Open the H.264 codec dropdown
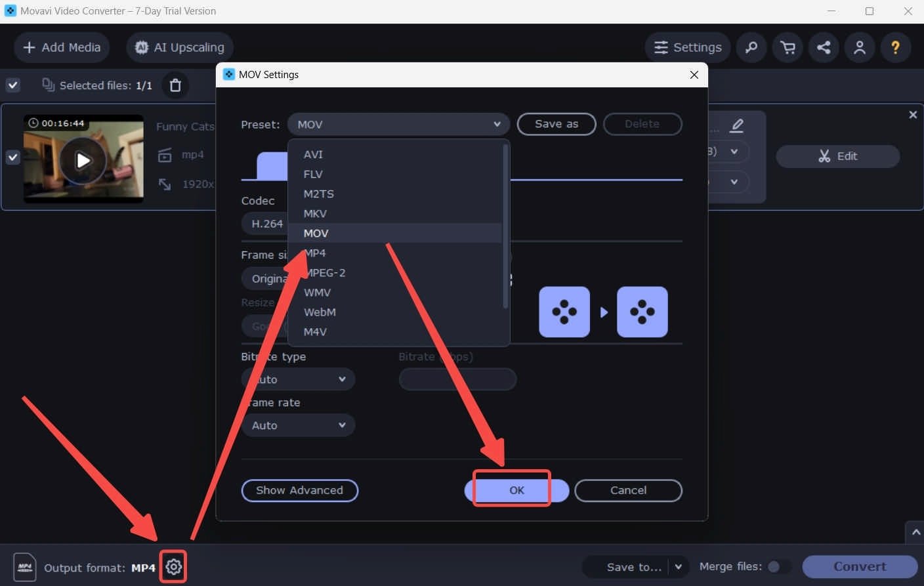 pyautogui.click(x=264, y=224)
